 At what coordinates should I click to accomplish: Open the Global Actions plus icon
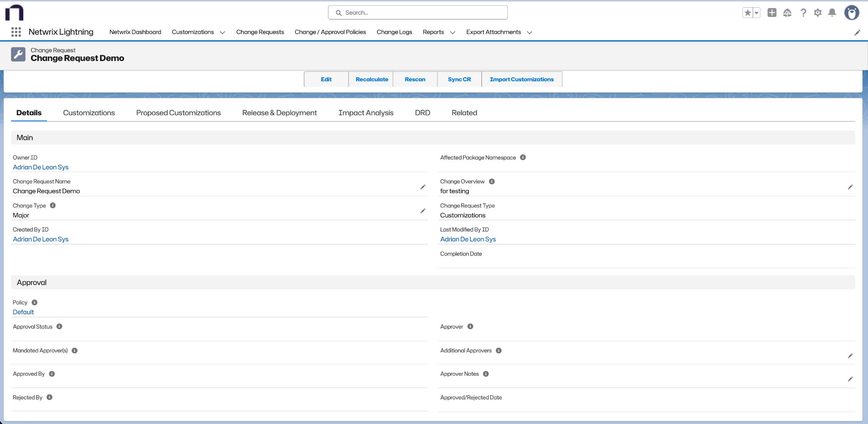point(772,13)
